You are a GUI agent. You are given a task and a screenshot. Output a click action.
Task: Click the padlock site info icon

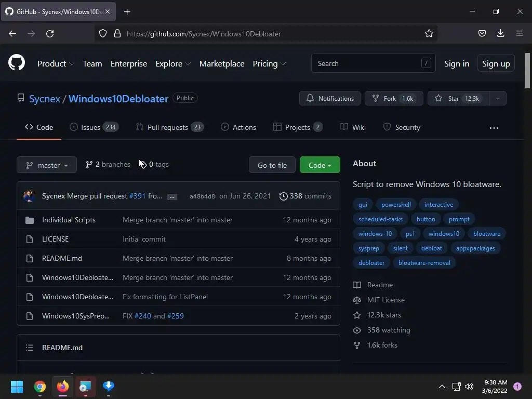[117, 34]
